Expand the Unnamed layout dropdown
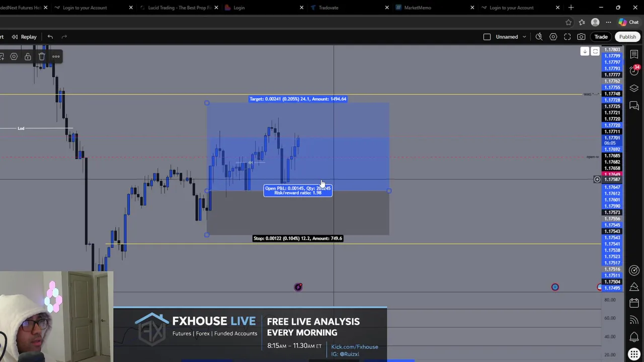Image resolution: width=644 pixels, height=362 pixels. pyautogui.click(x=524, y=37)
